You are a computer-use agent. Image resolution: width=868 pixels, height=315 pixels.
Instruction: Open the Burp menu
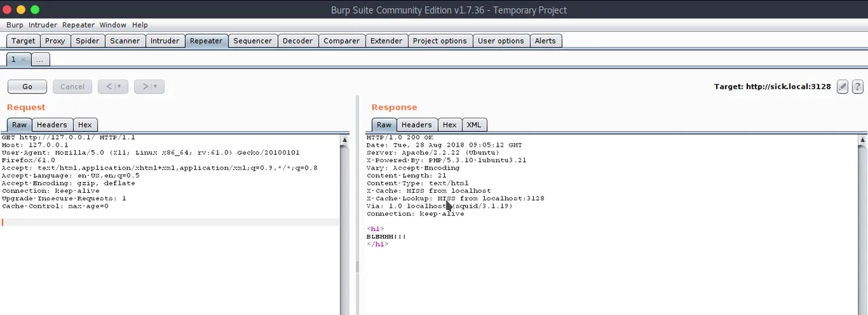point(15,25)
